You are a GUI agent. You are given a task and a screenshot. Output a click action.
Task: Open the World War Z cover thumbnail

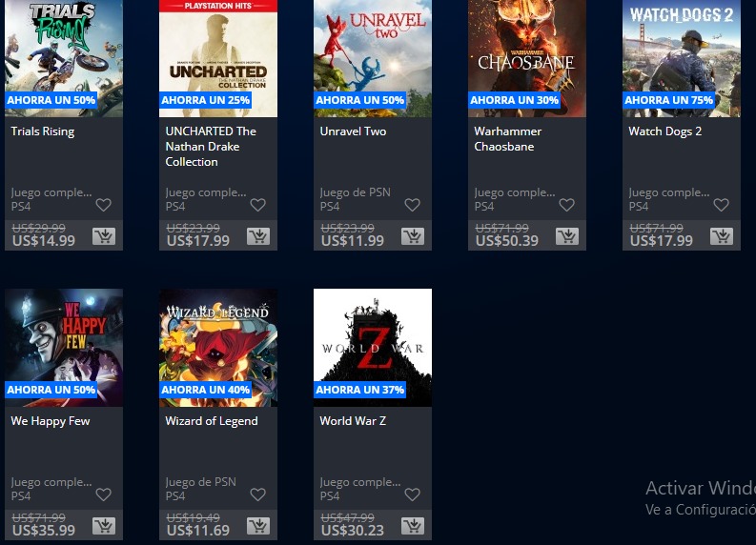[373, 348]
